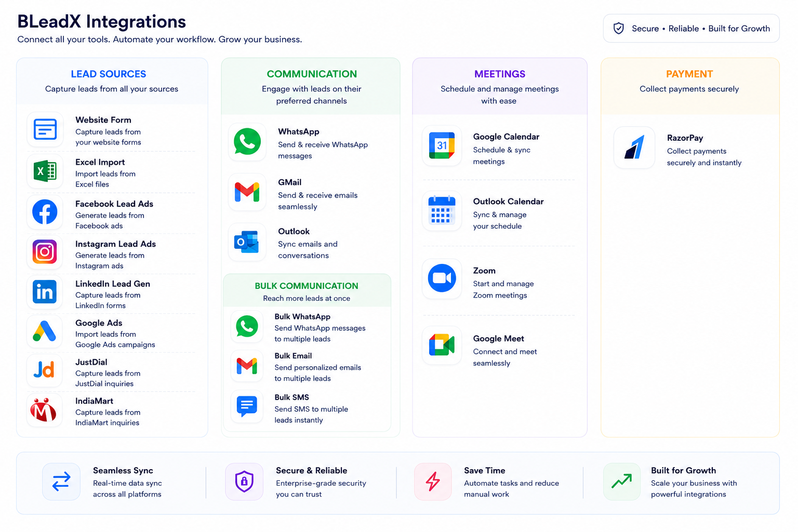This screenshot has width=798, height=532.
Task: Click 'Reach more leads at once' text
Action: point(307,298)
